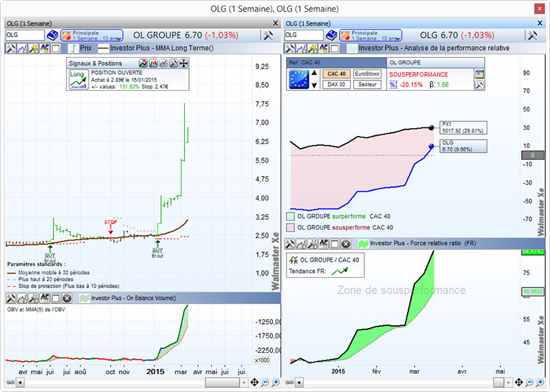This screenshot has height=392, width=550.
Task: Click hammer tools icon in right performance toolbar
Action: click(x=289, y=48)
